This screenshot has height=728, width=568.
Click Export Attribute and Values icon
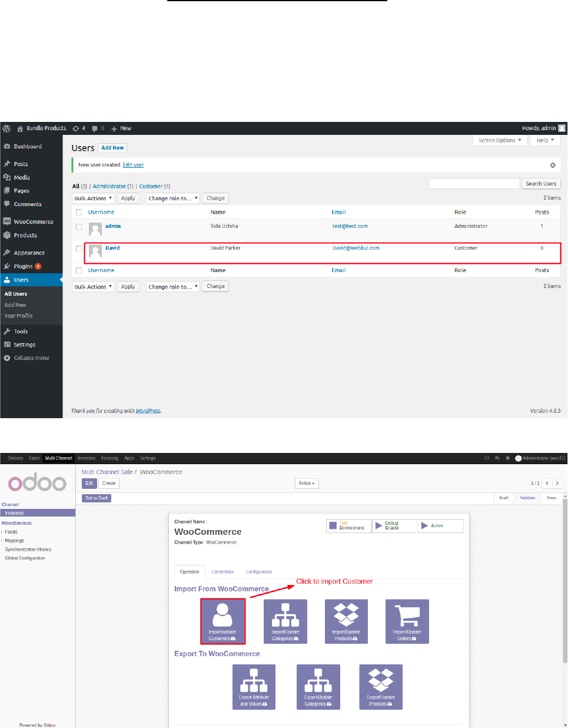tap(254, 687)
